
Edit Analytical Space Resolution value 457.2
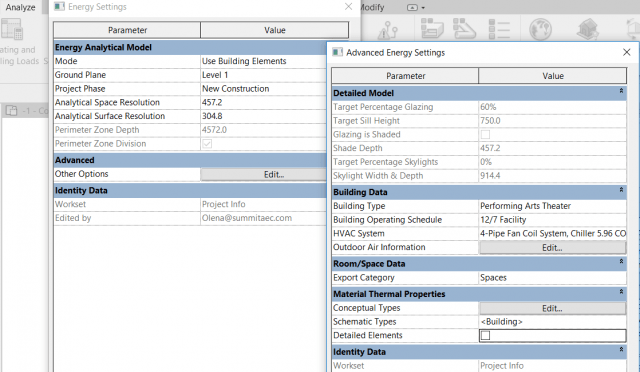(x=263, y=102)
